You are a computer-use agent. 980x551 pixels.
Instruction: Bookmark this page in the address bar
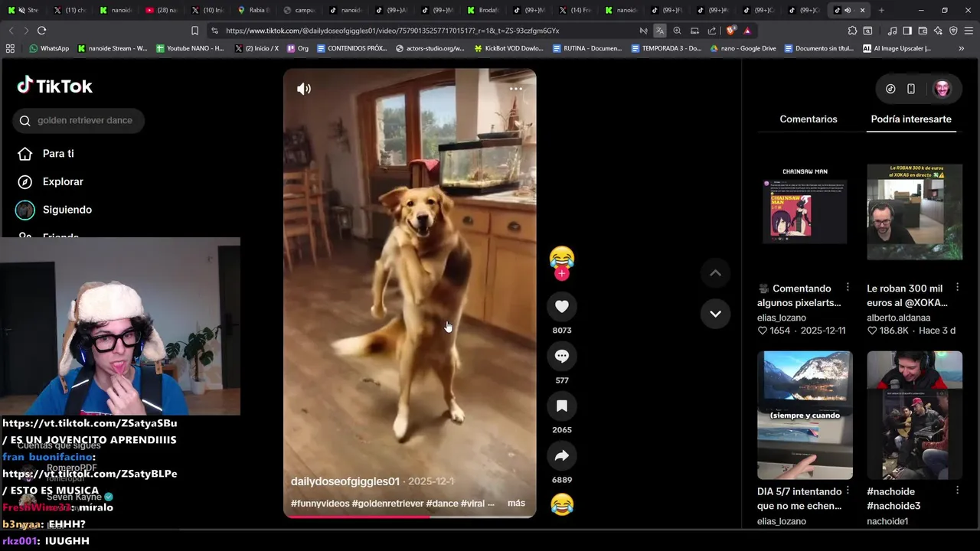(x=194, y=31)
